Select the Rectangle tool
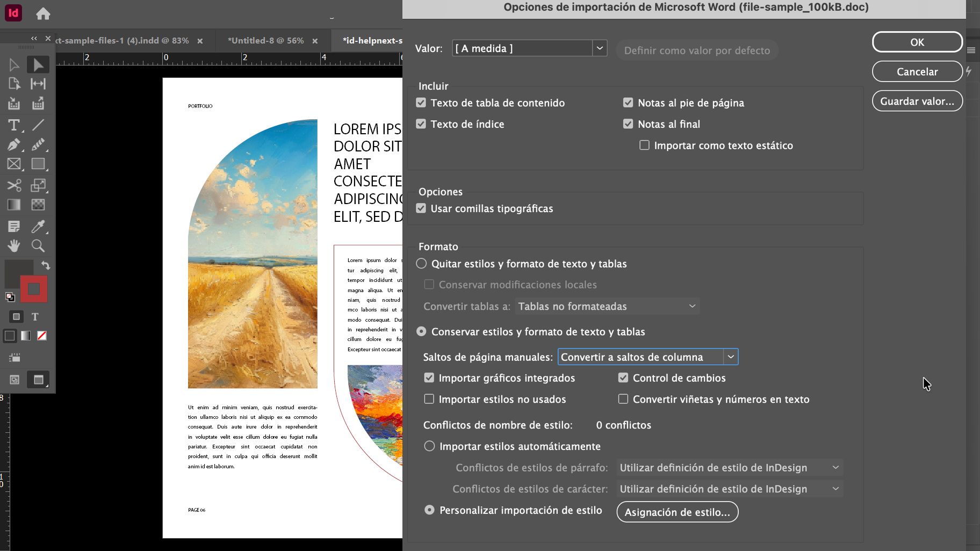This screenshot has height=551, width=980. coord(38,164)
